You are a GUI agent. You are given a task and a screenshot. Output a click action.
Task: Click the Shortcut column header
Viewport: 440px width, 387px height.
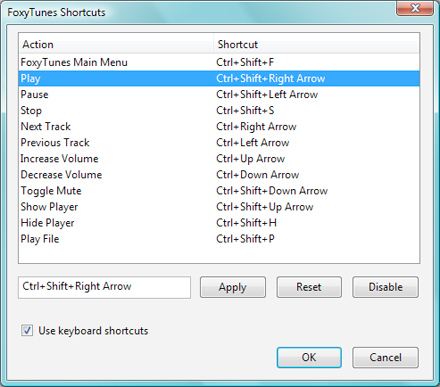tap(316, 44)
